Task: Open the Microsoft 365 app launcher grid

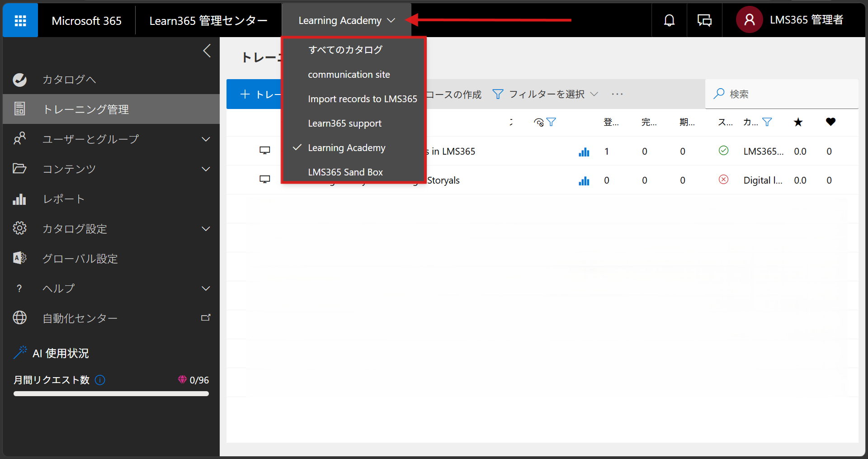Action: (20, 20)
